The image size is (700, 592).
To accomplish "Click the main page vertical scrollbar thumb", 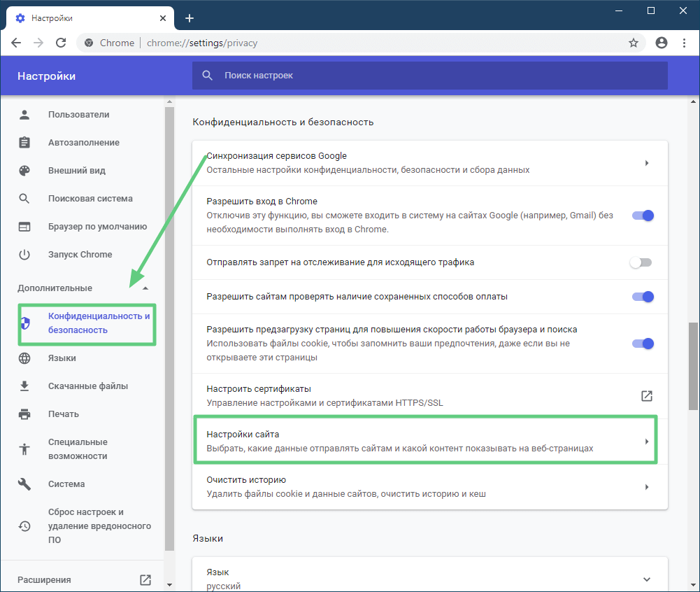I will (x=693, y=366).
